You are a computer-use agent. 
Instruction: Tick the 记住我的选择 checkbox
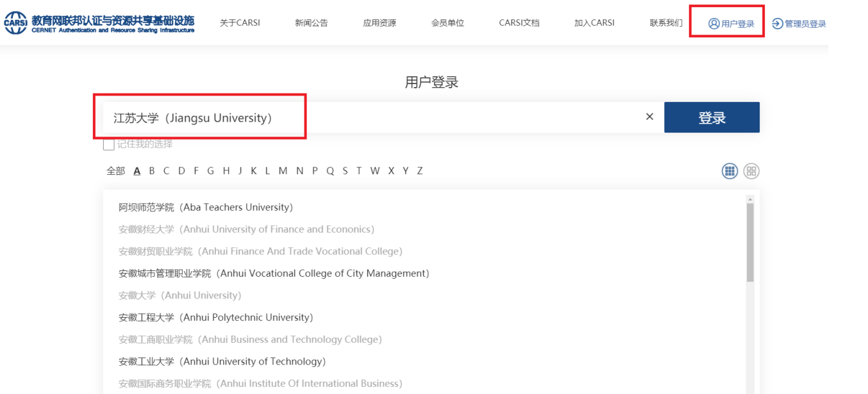[x=109, y=145]
